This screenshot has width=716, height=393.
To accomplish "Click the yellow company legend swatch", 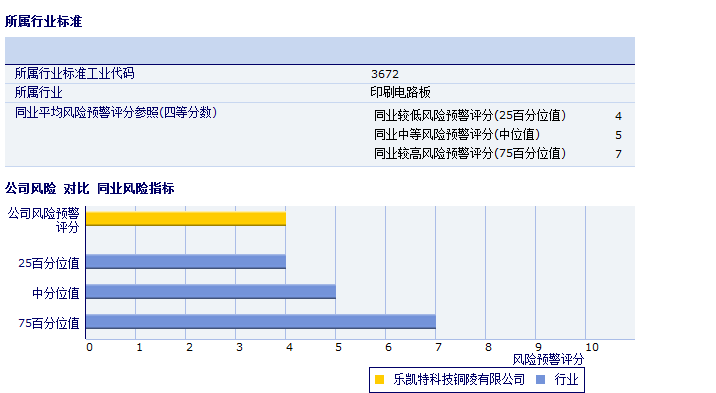I will (379, 379).
